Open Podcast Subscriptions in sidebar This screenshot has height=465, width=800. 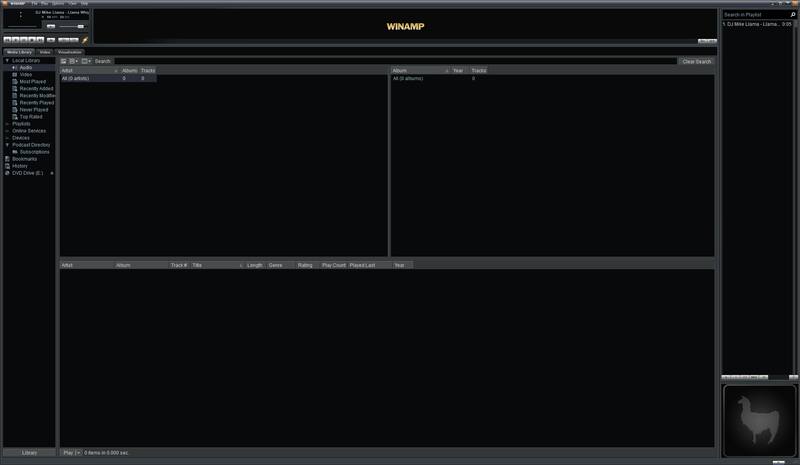[35, 152]
